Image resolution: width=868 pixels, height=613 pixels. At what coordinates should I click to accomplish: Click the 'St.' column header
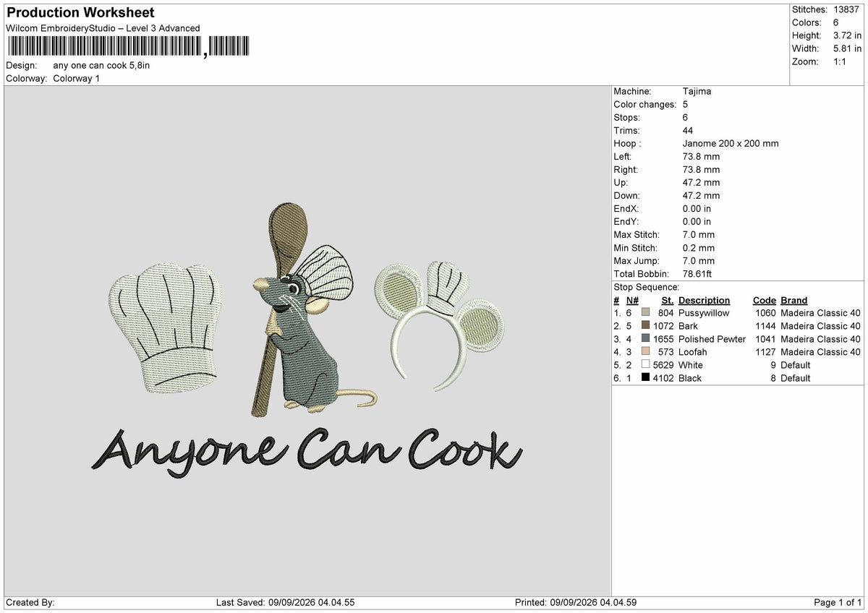tap(668, 300)
